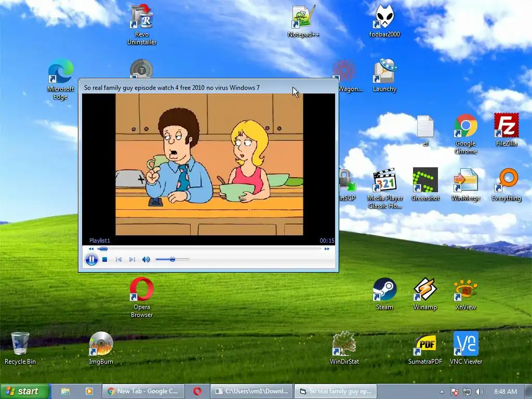
Task: Click the video seek bar
Action: coord(209,249)
